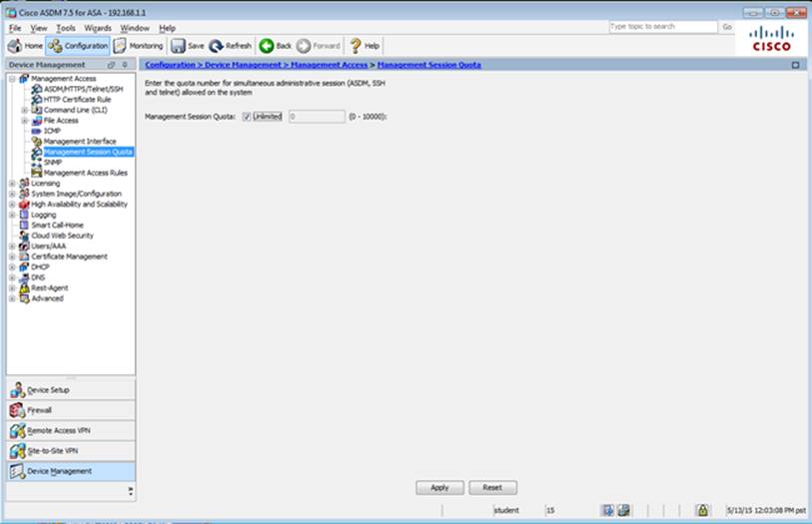The image size is (812, 524).
Task: Click the padlock icon in status bar
Action: pos(702,510)
